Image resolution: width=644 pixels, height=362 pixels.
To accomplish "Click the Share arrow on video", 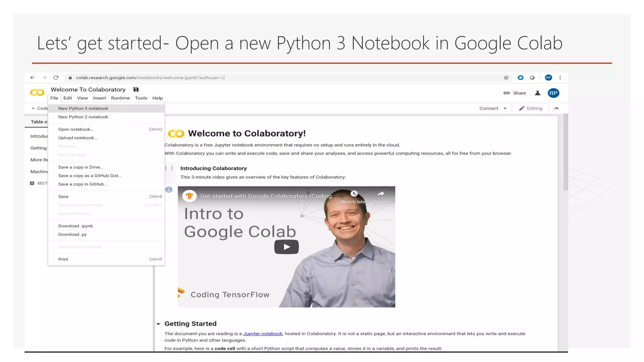I will click(x=381, y=194).
